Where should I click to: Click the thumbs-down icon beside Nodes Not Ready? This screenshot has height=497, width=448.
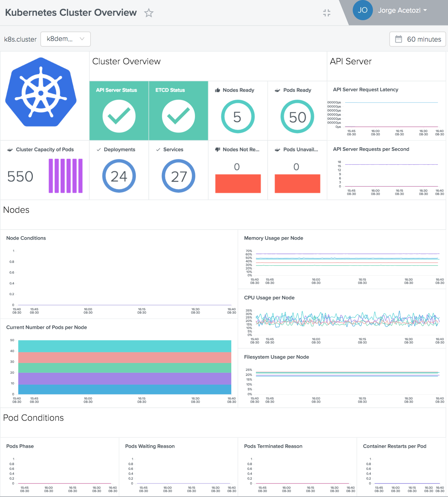(217, 149)
